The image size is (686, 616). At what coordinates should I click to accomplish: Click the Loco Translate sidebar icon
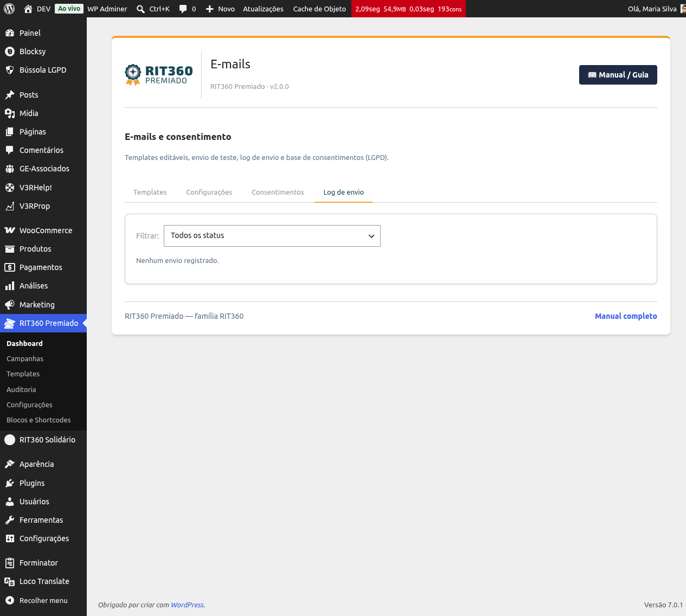pos(10,581)
